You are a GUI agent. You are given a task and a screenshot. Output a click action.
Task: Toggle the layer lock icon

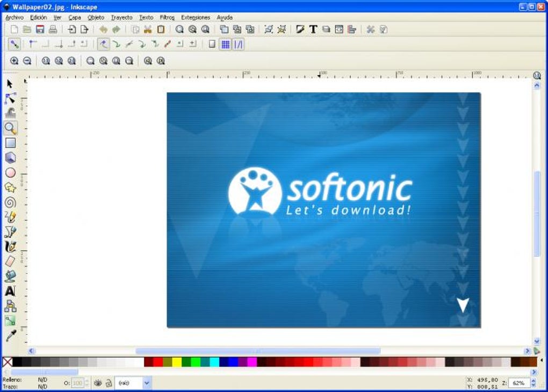[x=109, y=383]
